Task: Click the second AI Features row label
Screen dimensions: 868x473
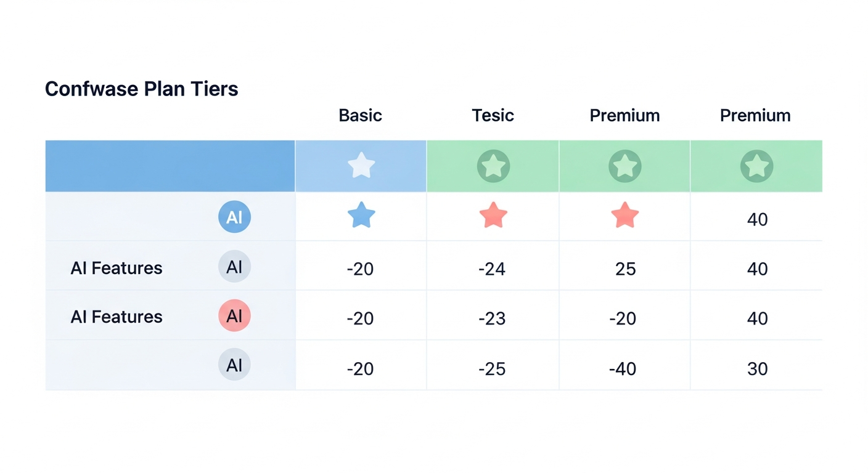Action: (117, 317)
